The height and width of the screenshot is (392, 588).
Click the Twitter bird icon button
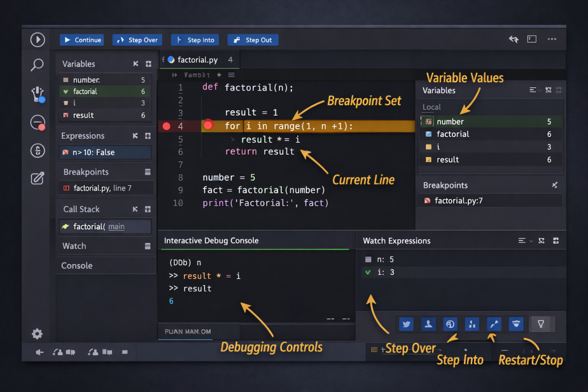pos(406,324)
